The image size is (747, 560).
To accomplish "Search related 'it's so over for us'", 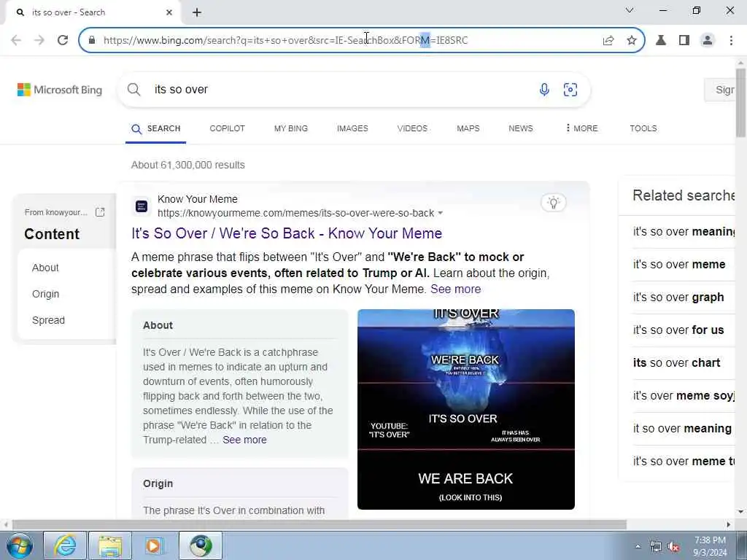I will coord(678,330).
